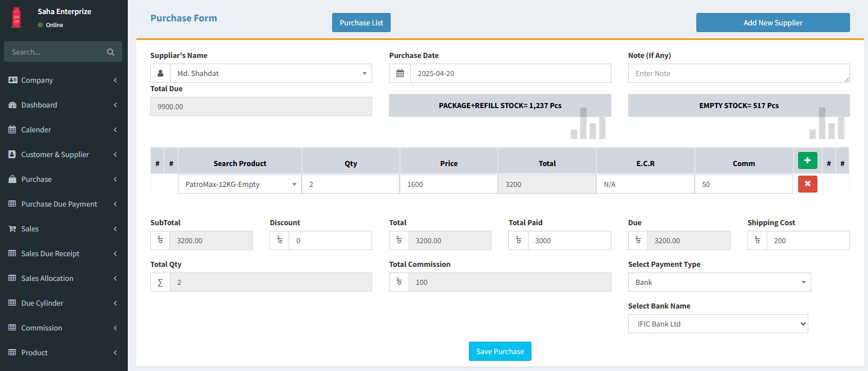
Task: Click the Sales Due Receipt table icon
Action: 12,253
